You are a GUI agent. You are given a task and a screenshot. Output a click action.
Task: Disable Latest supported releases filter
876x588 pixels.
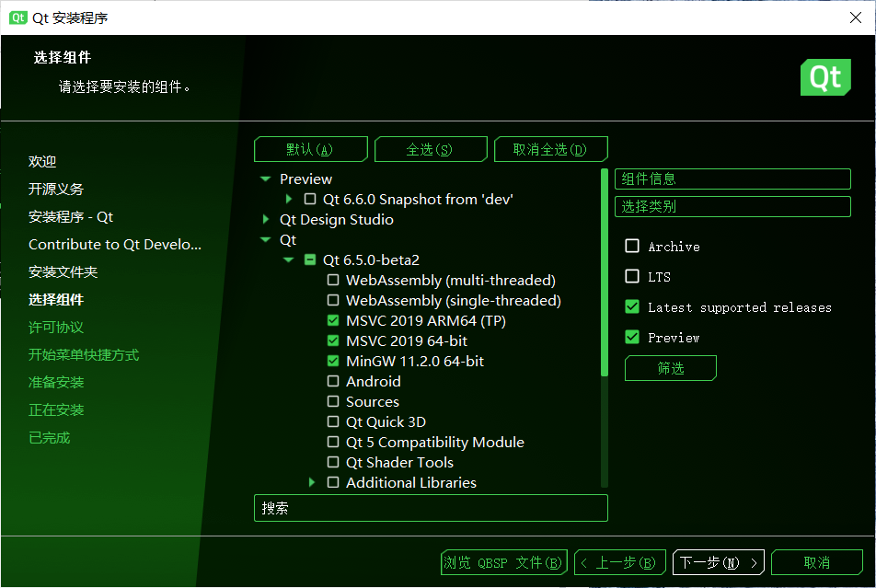632,306
